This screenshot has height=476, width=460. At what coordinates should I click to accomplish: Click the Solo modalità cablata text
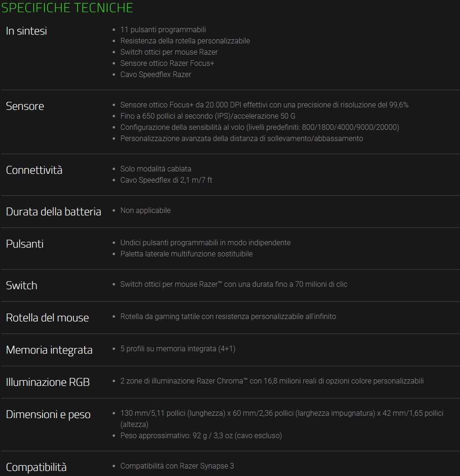coord(156,169)
